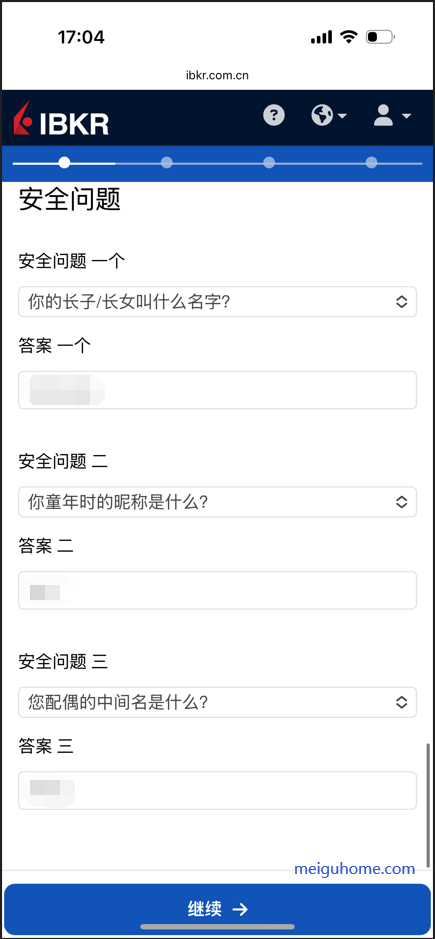Click the arrow on the 继续 button

(x=240, y=909)
